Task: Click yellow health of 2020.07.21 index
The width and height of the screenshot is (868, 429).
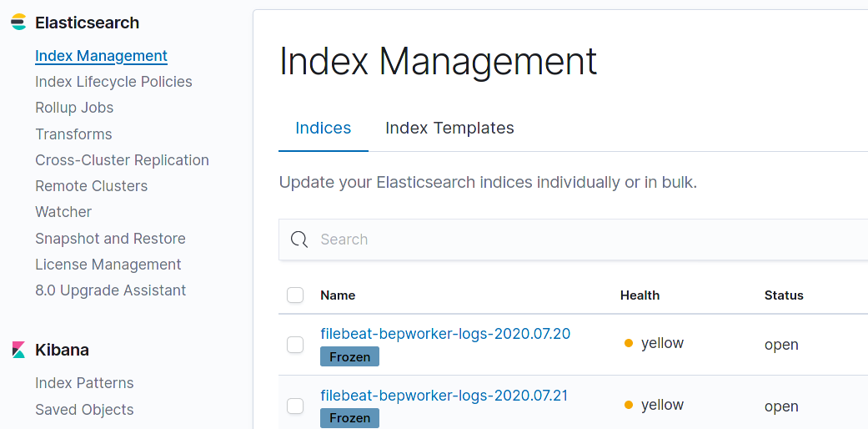Action: pyautogui.click(x=654, y=405)
